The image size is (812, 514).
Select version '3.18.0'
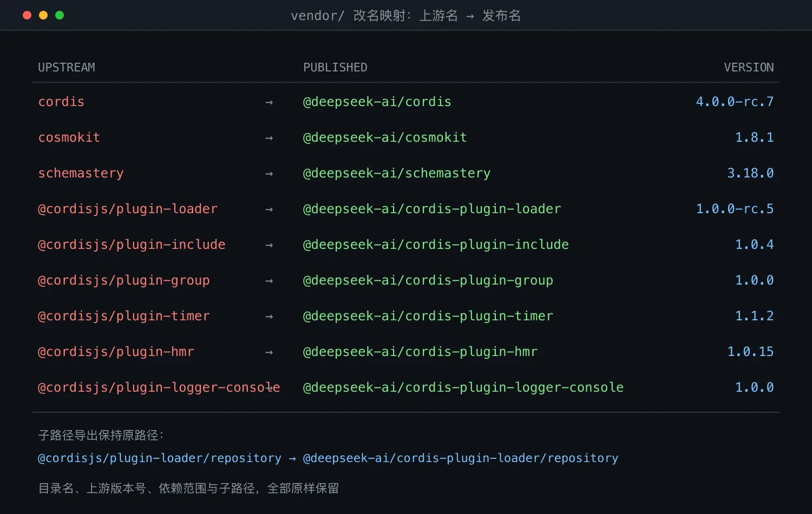[x=750, y=173]
